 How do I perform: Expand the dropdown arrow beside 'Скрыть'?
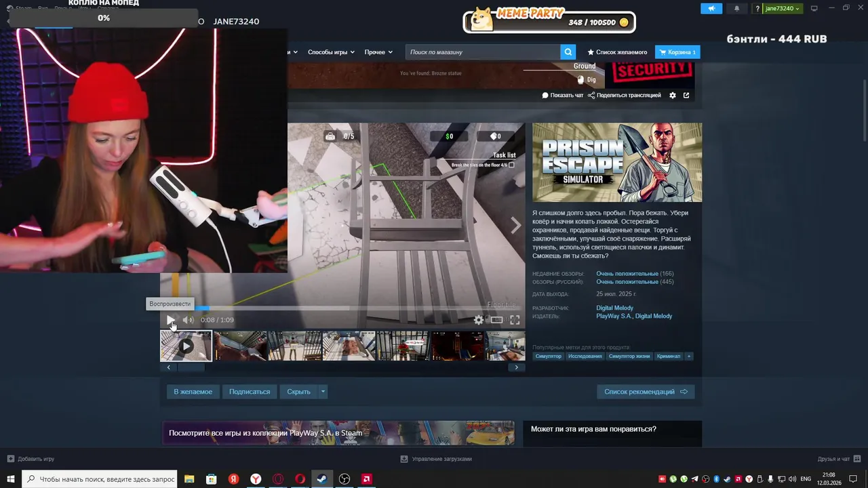(323, 392)
